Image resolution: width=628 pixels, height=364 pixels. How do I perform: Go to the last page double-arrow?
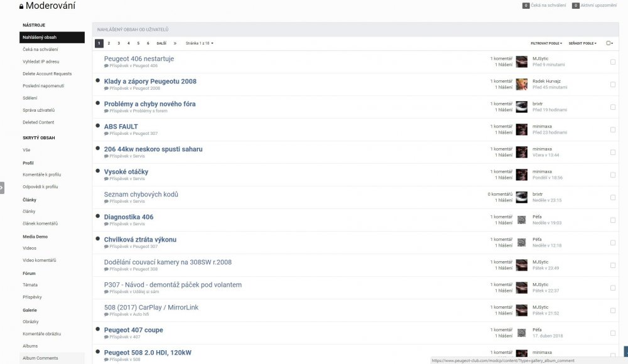(x=175, y=43)
